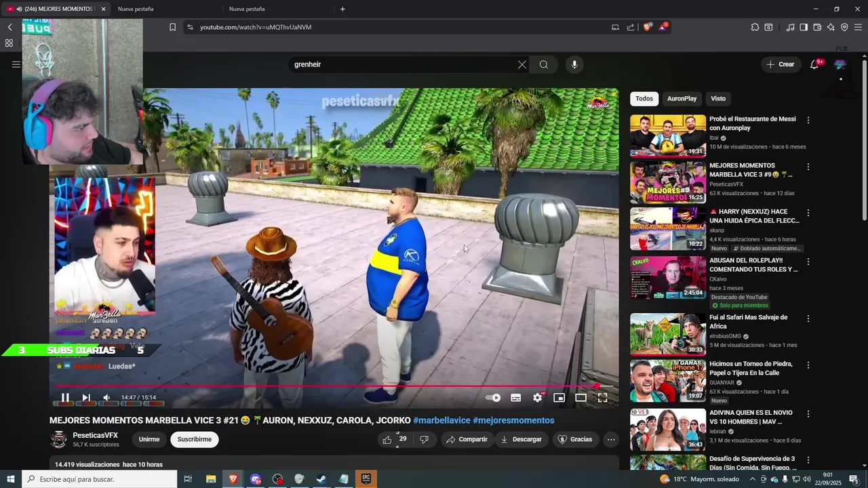This screenshot has height=488, width=868.
Task: Toggle subtitles in the video player
Action: pos(516,398)
